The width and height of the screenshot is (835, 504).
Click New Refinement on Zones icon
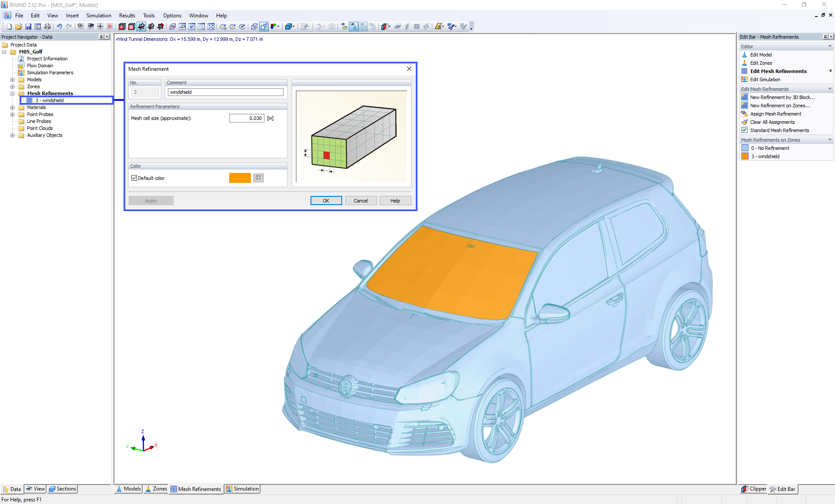tap(745, 106)
